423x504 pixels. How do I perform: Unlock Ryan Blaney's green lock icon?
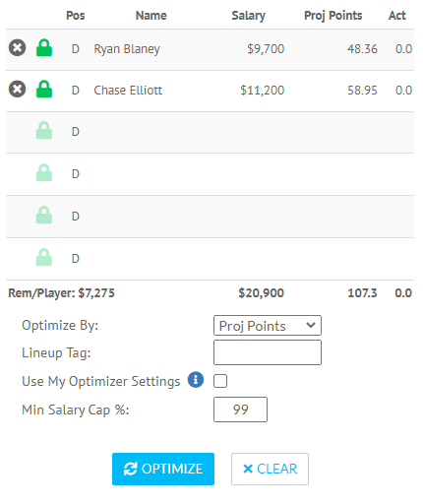44,48
